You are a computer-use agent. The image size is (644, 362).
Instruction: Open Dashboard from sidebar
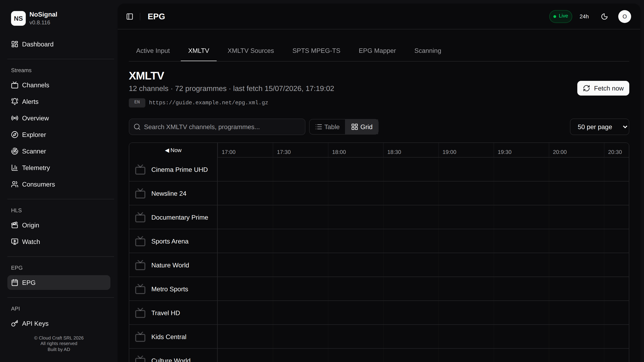tap(59, 44)
